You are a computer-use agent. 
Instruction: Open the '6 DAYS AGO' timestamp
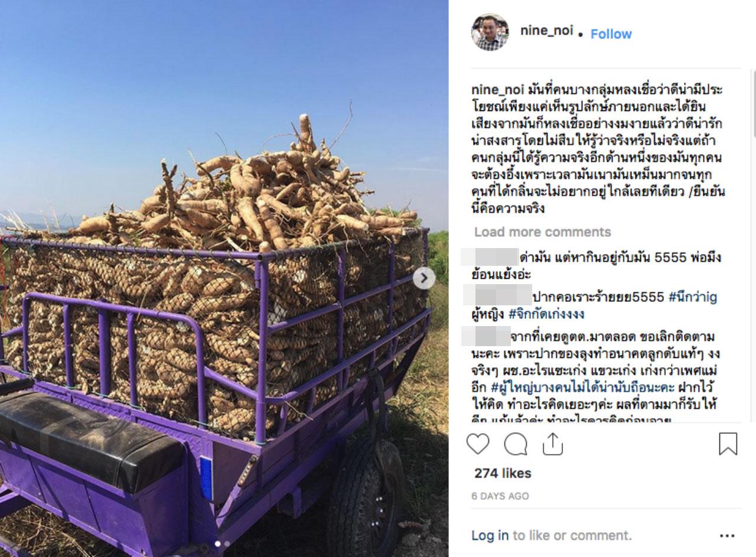pyautogui.click(x=500, y=496)
